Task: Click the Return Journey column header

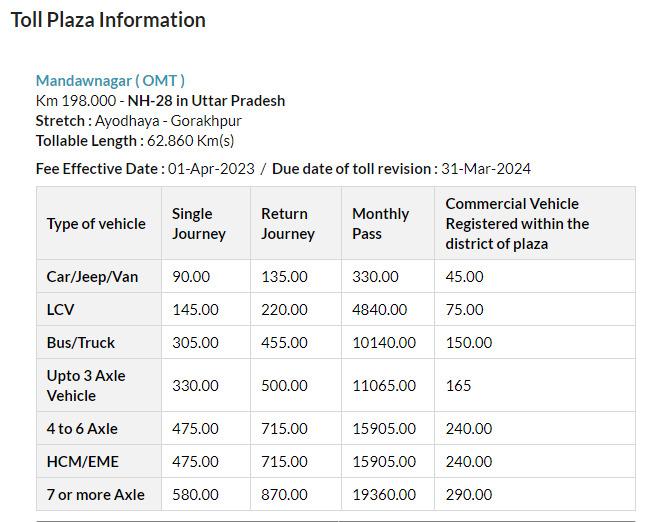Action: point(288,224)
